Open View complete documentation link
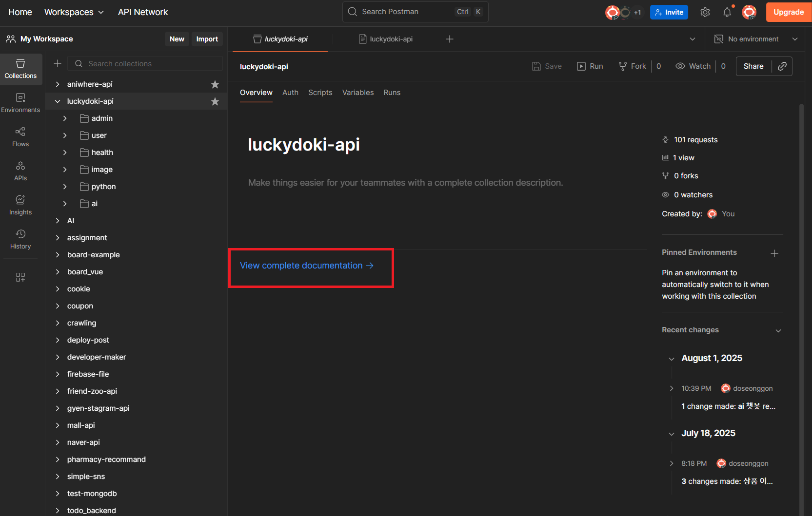The width and height of the screenshot is (812, 516). click(x=307, y=266)
